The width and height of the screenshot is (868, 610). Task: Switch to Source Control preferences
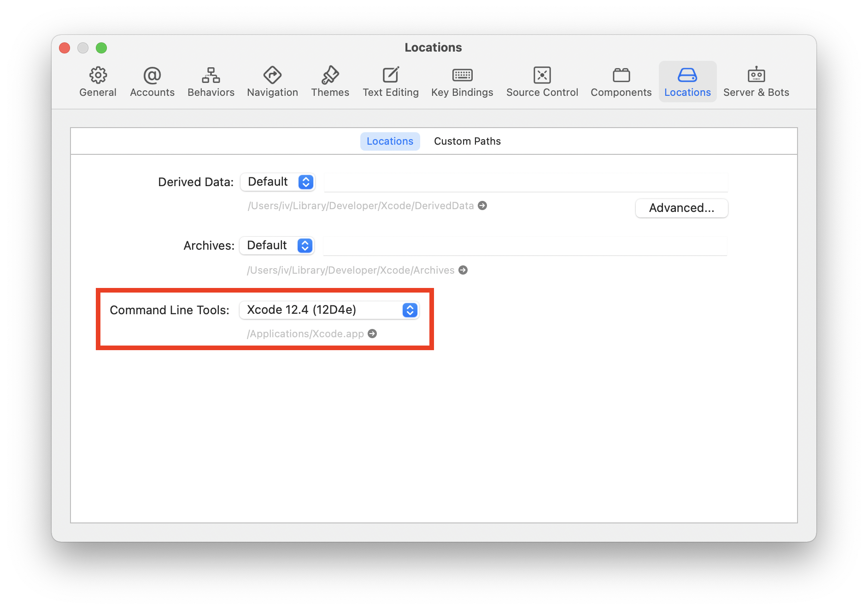pyautogui.click(x=542, y=82)
